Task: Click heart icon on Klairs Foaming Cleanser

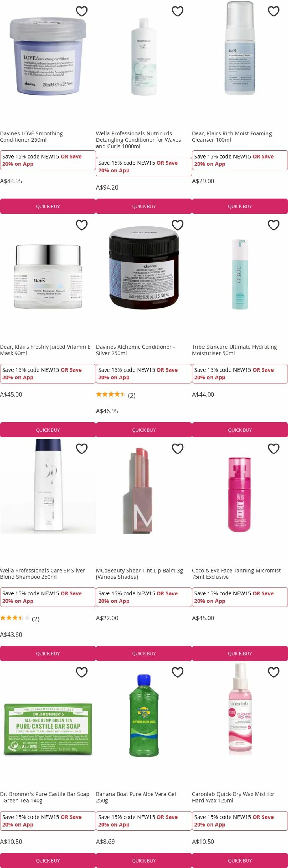Action: click(x=274, y=12)
